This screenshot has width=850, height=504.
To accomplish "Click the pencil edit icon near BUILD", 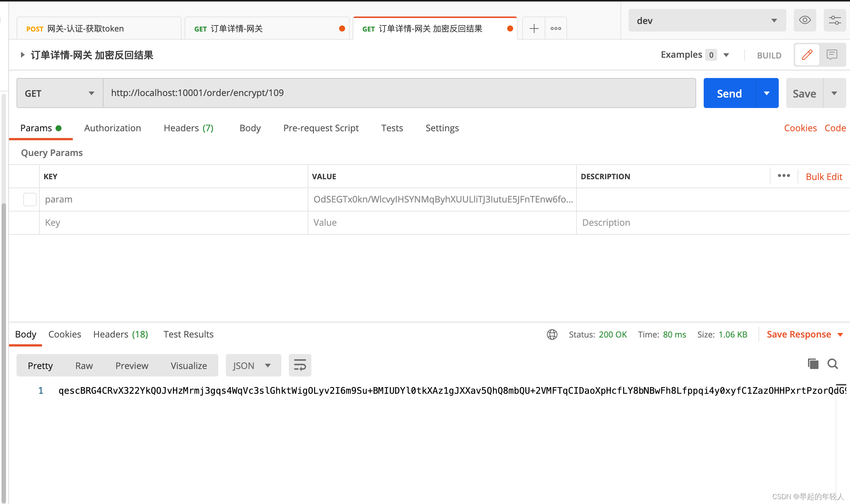I will (807, 55).
